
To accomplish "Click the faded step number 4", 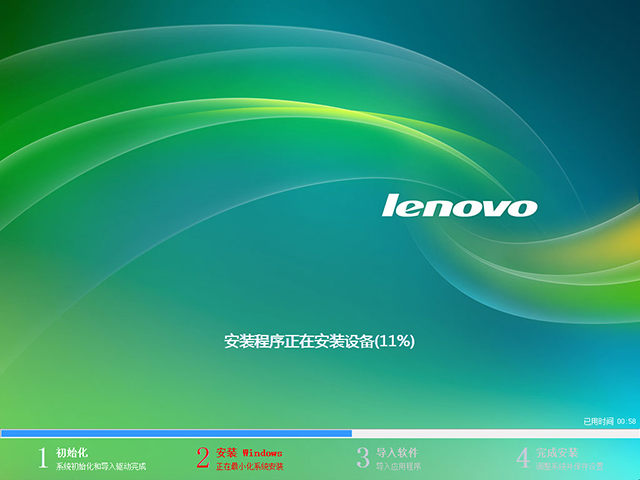I will tap(522, 458).
